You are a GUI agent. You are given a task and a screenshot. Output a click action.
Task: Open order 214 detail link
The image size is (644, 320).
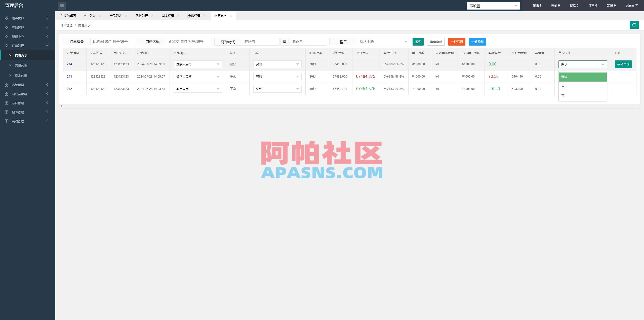point(69,64)
